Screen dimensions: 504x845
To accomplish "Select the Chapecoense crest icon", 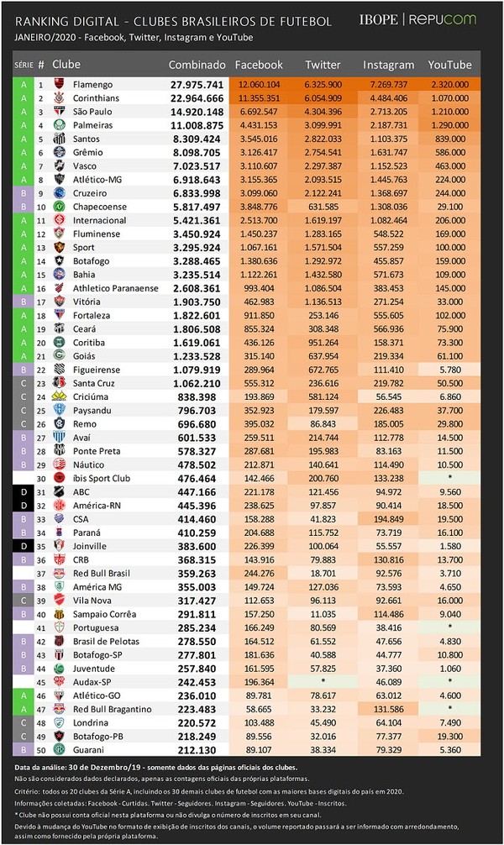I will tap(60, 207).
